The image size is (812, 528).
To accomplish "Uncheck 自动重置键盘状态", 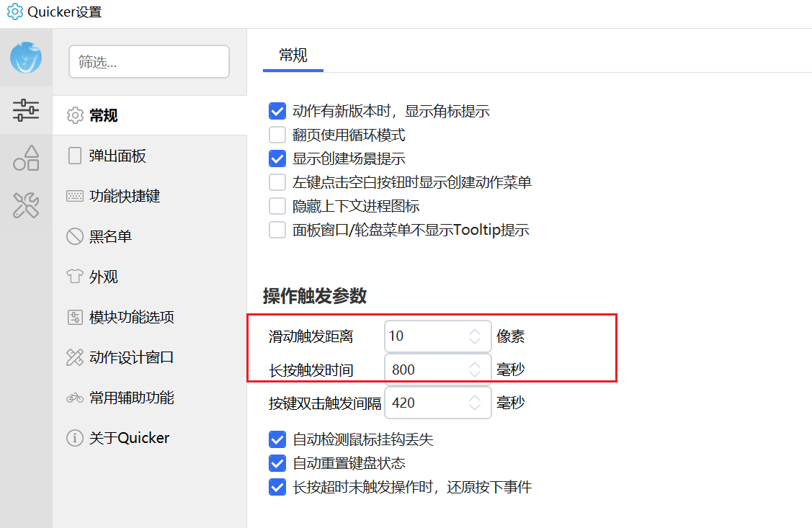I will [x=277, y=463].
